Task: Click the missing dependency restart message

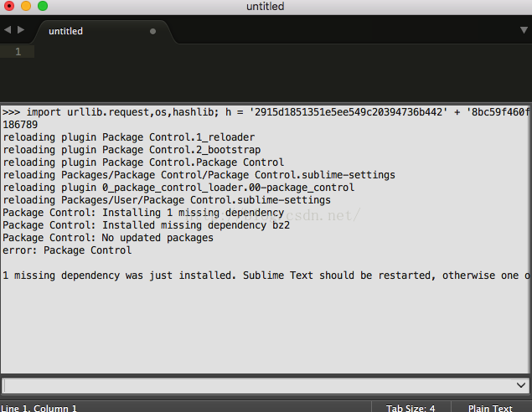Action: click(x=266, y=276)
